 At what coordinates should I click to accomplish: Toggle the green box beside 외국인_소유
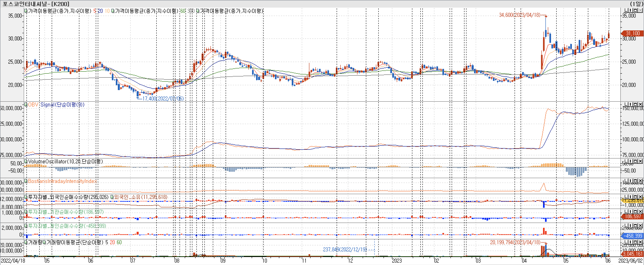coord(112,197)
